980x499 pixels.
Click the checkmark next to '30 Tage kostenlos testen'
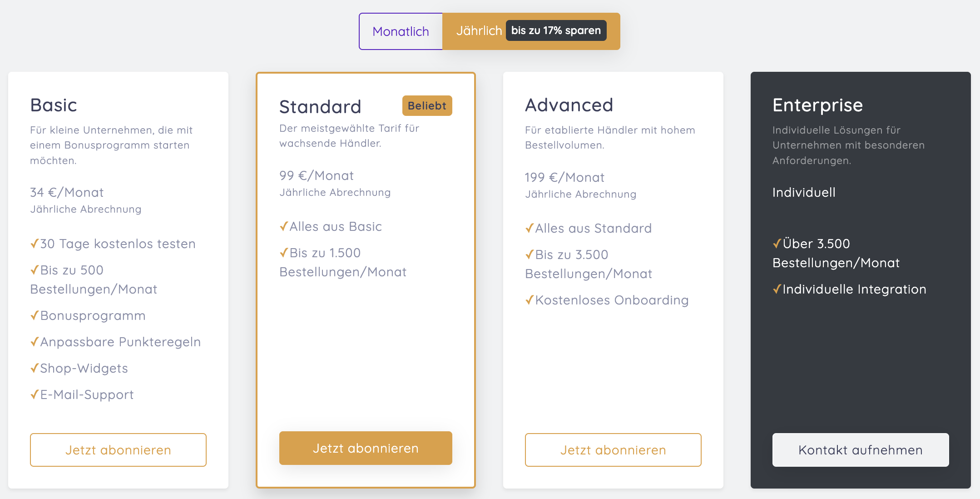(x=35, y=244)
